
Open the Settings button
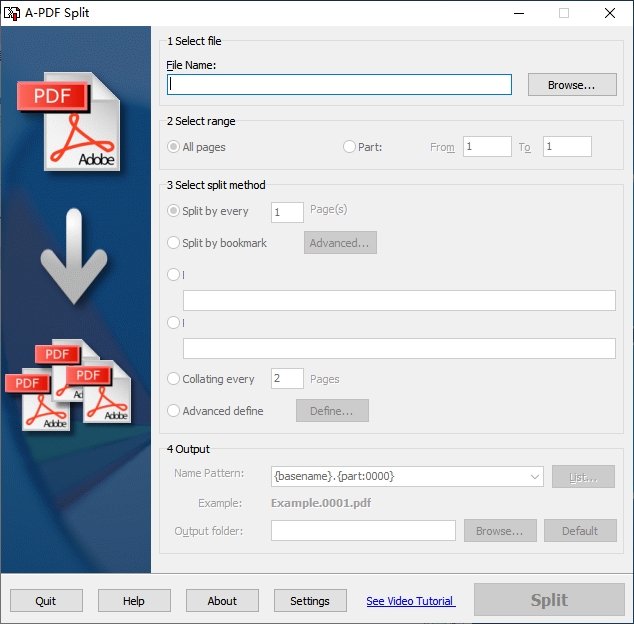[x=311, y=601]
